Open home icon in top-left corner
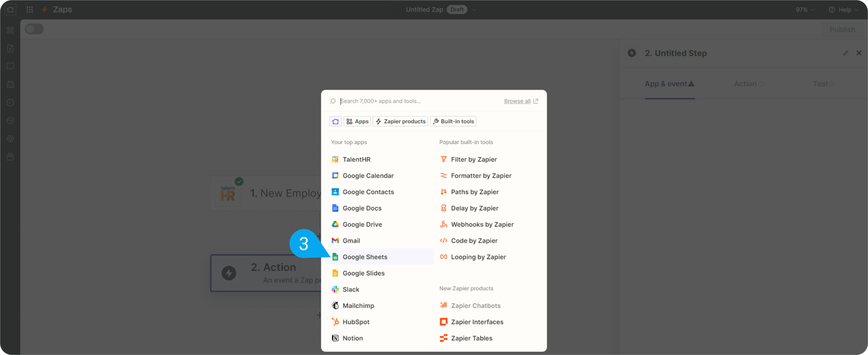Image resolution: width=868 pixels, height=355 pixels. point(10,10)
